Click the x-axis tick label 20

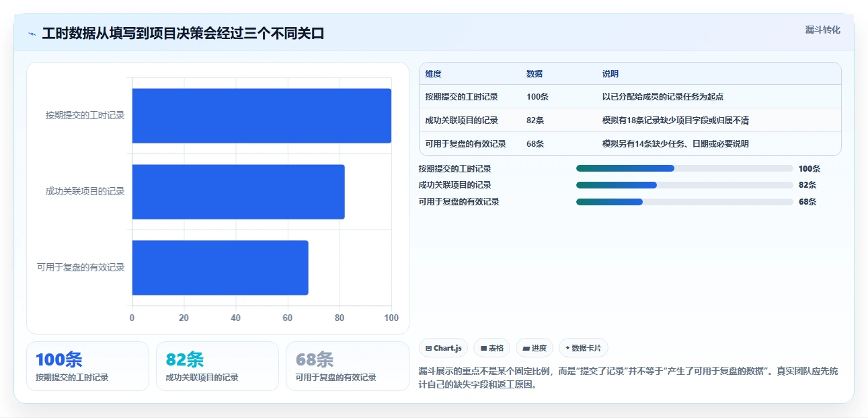point(184,318)
